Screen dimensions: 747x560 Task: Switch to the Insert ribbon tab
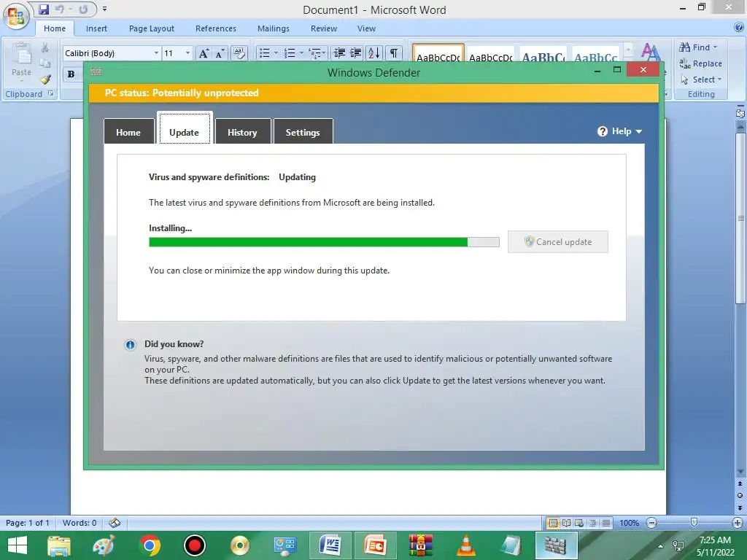click(x=96, y=28)
